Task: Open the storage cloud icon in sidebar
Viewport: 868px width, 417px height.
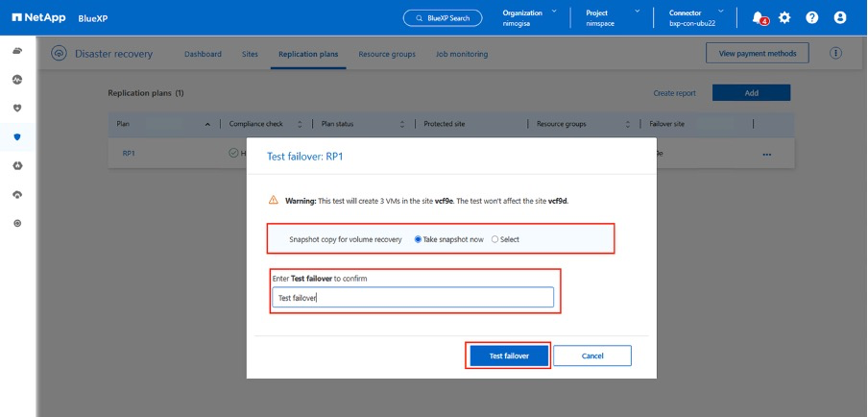Action: [x=17, y=51]
